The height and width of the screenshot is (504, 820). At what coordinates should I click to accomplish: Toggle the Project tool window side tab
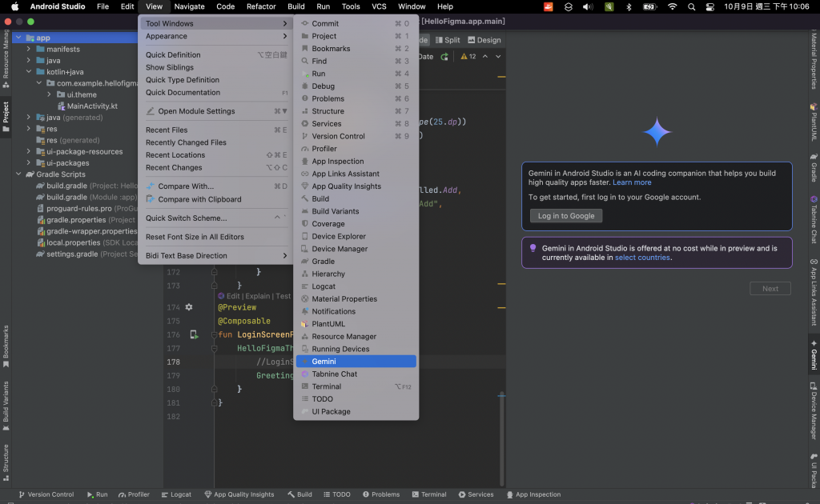(x=6, y=116)
